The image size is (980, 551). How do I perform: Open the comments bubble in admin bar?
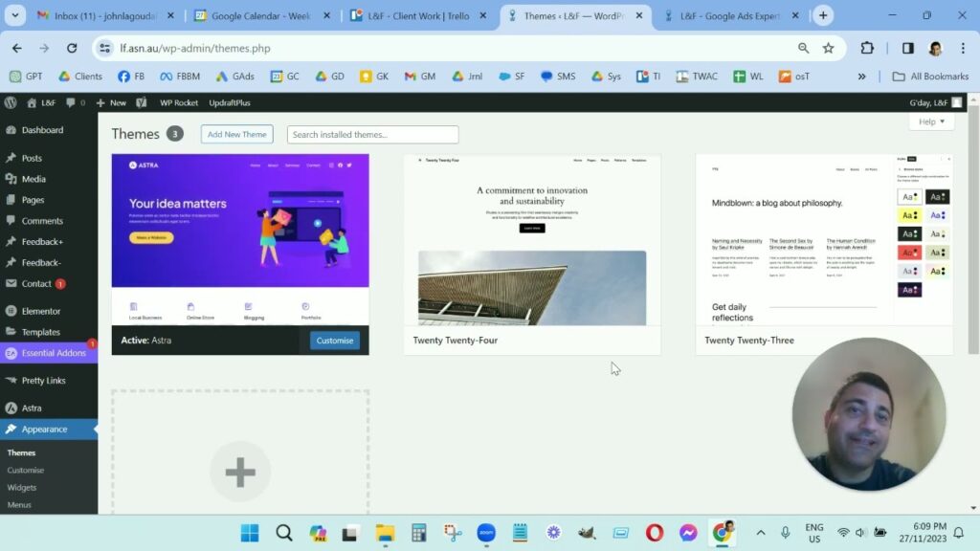(75, 102)
